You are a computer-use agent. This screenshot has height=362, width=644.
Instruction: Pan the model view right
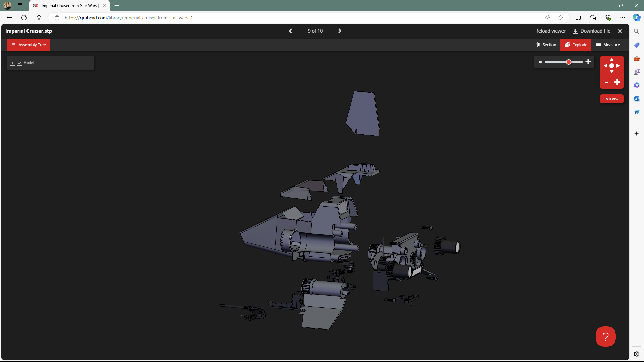coord(618,66)
